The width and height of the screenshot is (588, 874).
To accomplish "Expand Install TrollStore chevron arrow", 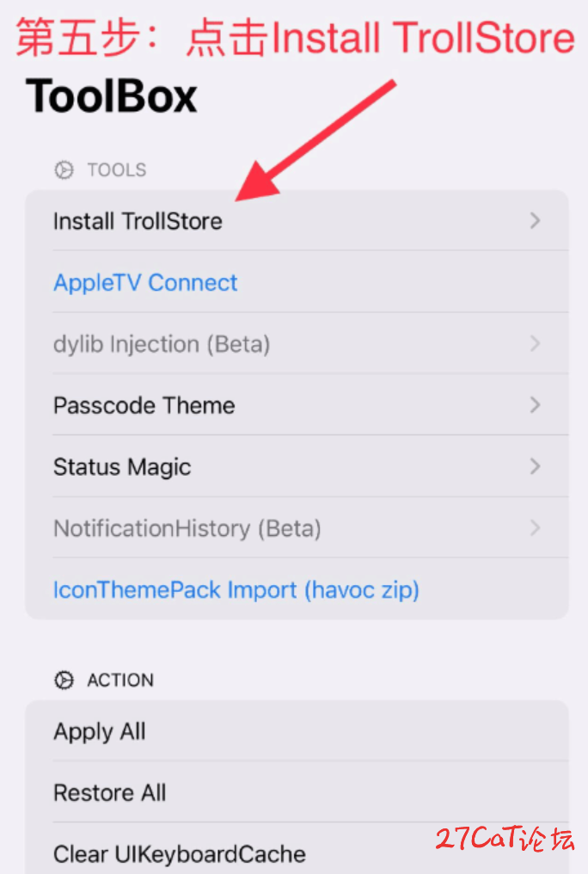I will (535, 221).
